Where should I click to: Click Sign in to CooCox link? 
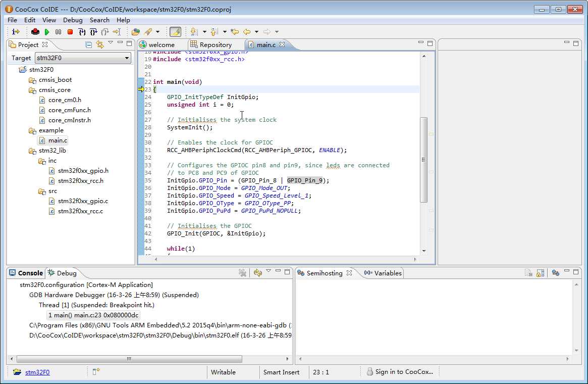tap(404, 372)
